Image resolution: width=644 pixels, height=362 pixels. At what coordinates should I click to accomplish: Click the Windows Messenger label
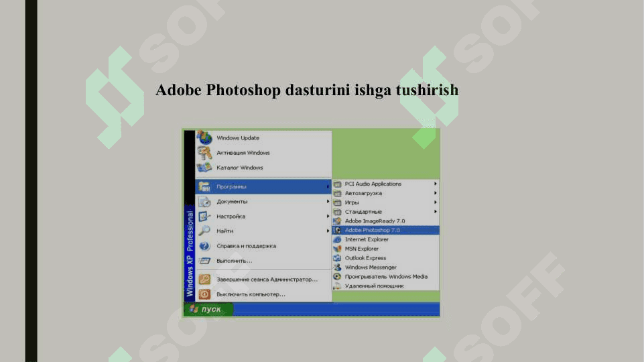coord(371,267)
